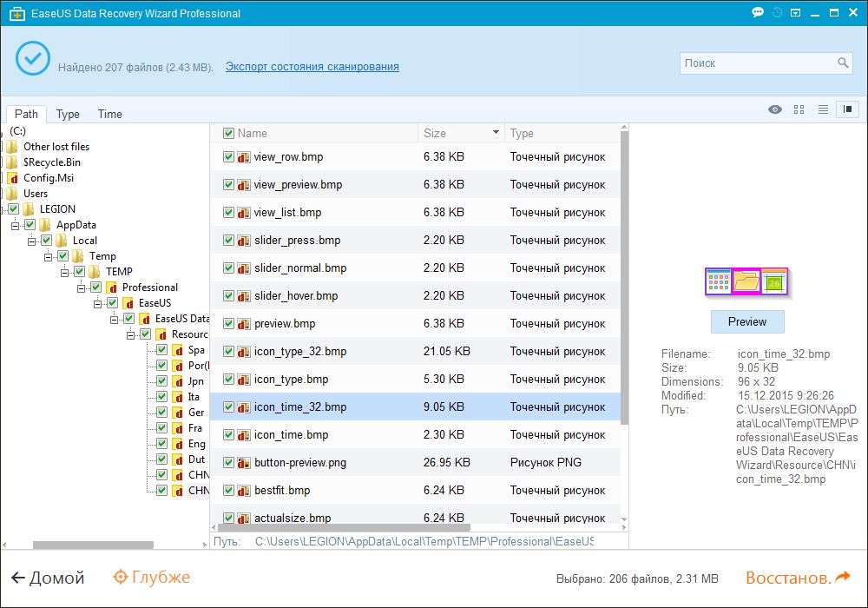Screen dimensions: 868x608
Task: Open the feedback chat bubble icon
Action: tap(758, 12)
